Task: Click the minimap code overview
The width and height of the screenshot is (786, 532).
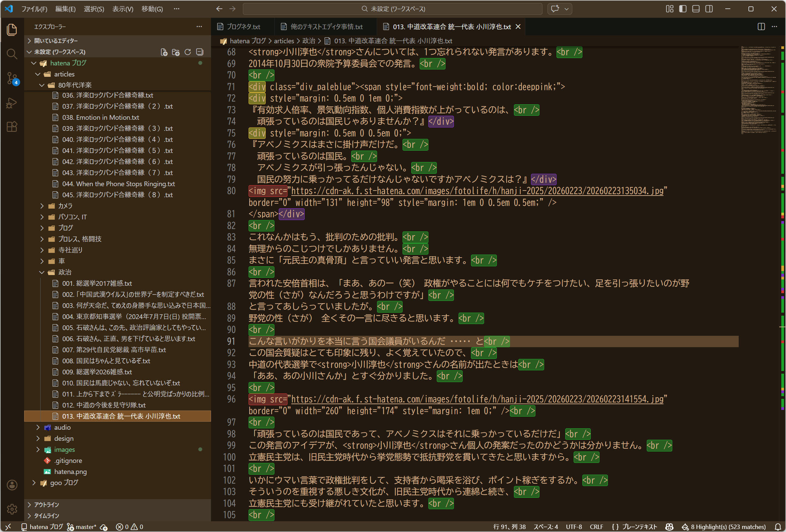Action: point(758,90)
